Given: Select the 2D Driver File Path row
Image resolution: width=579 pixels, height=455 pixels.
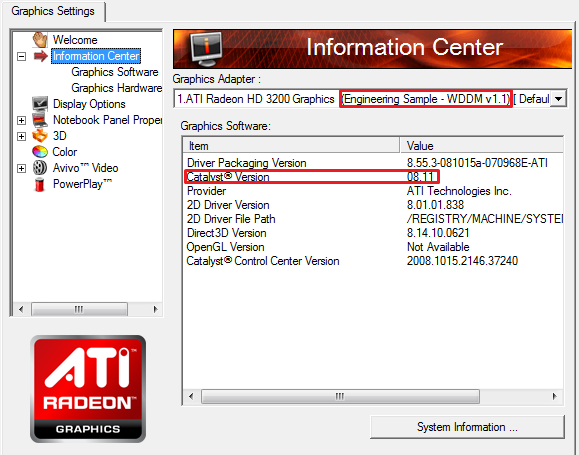Looking at the screenshot, I should click(373, 219).
